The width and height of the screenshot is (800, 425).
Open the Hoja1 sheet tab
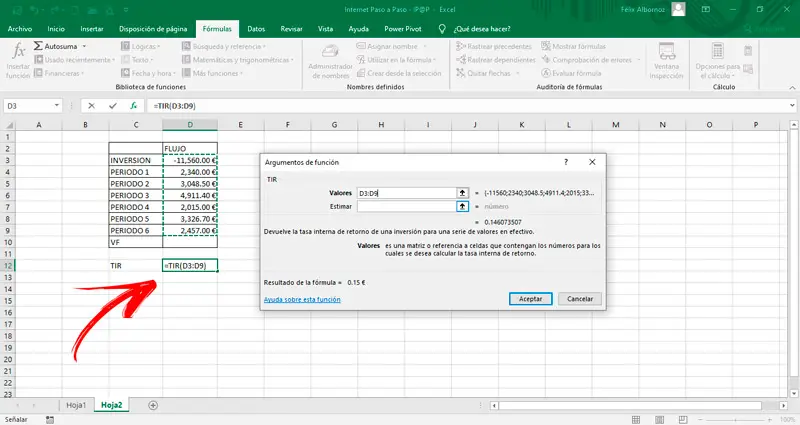[x=75, y=405]
